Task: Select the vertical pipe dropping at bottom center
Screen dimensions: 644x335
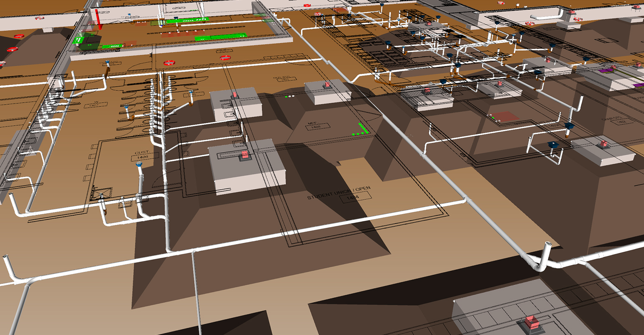Action: click(x=196, y=289)
